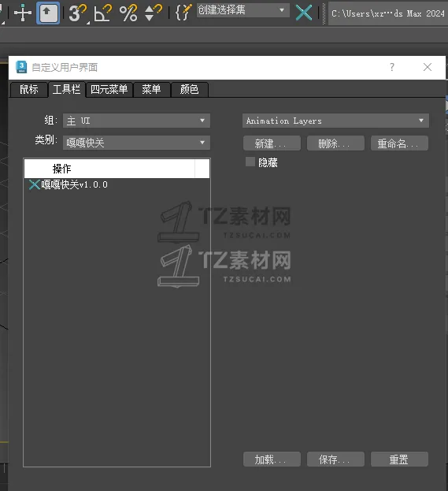This screenshot has width=448, height=491.
Task: Click the 保存... button
Action: click(x=335, y=459)
